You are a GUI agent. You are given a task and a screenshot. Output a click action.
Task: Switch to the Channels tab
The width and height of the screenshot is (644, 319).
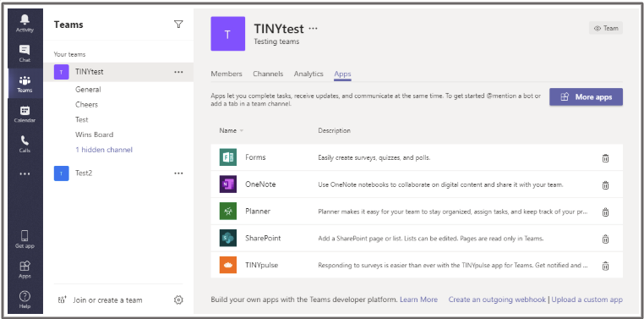(268, 74)
